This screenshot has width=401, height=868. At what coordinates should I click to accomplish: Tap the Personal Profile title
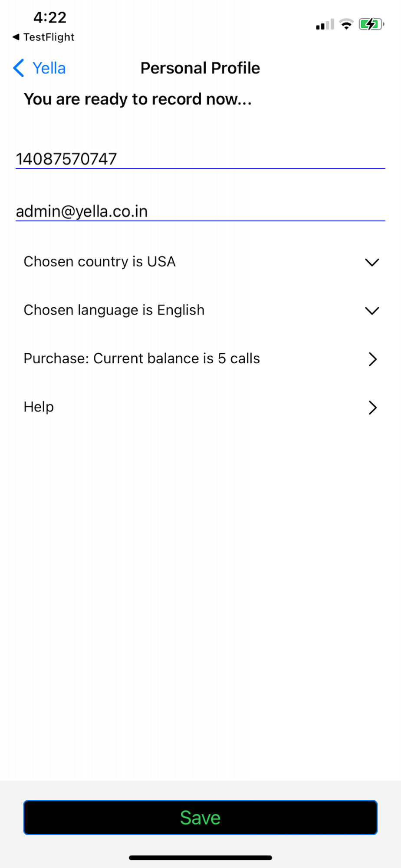coord(200,68)
